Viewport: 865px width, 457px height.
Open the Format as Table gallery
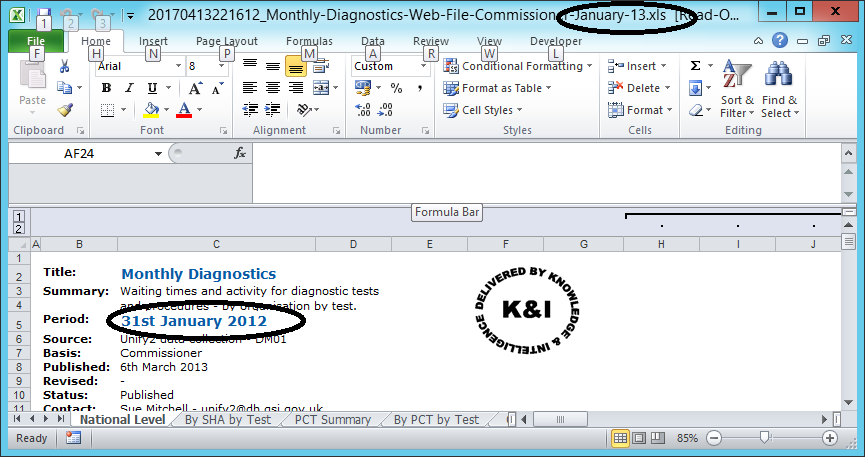click(x=497, y=88)
